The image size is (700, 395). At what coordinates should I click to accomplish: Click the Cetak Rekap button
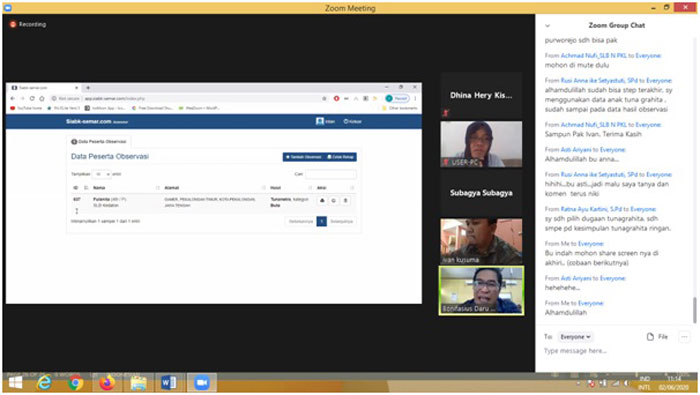click(x=341, y=157)
